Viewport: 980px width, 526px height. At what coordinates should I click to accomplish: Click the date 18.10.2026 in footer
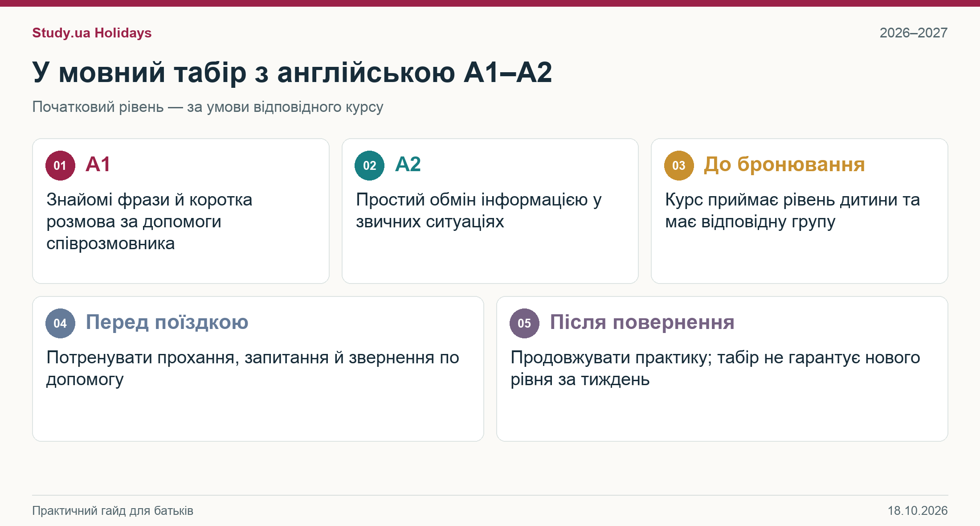point(918,511)
